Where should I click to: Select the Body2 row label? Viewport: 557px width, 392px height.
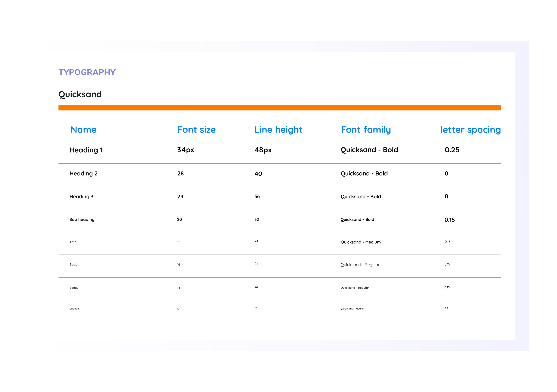coord(74,288)
